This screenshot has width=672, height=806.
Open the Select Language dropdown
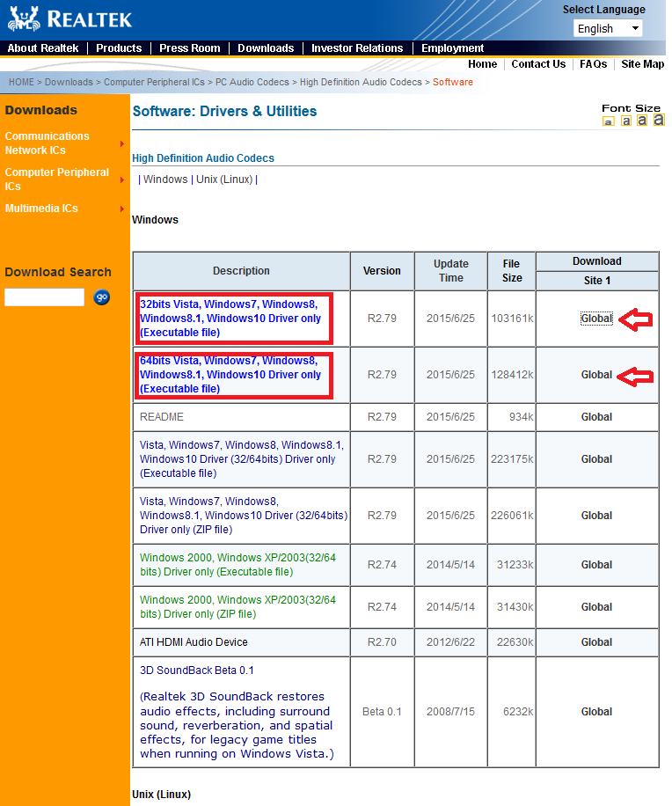608,28
